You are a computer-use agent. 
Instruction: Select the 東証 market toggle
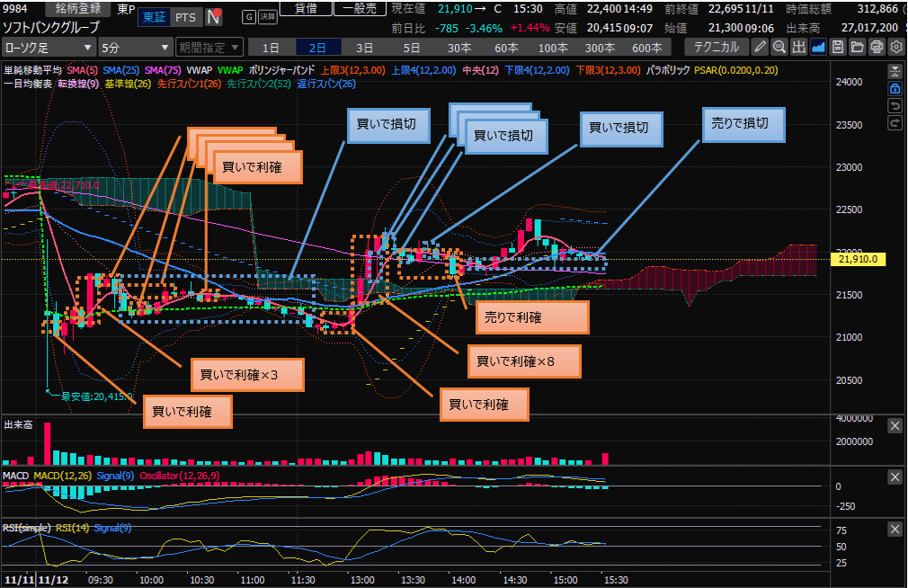pos(154,17)
